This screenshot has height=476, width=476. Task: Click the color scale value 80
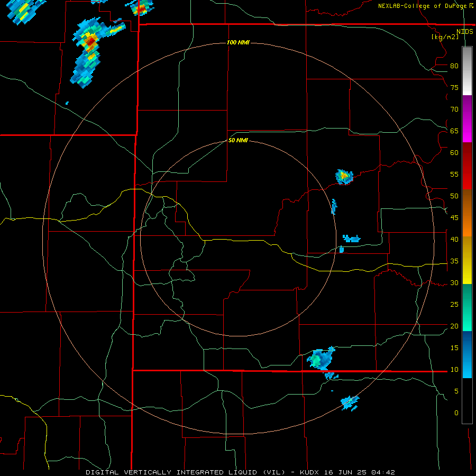454,66
